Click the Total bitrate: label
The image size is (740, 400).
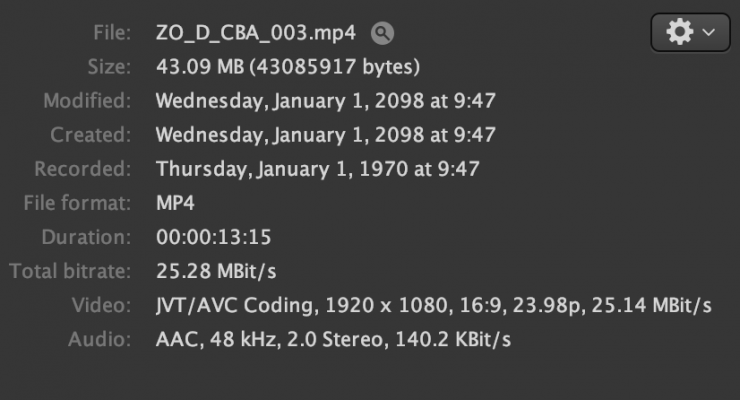(70, 271)
